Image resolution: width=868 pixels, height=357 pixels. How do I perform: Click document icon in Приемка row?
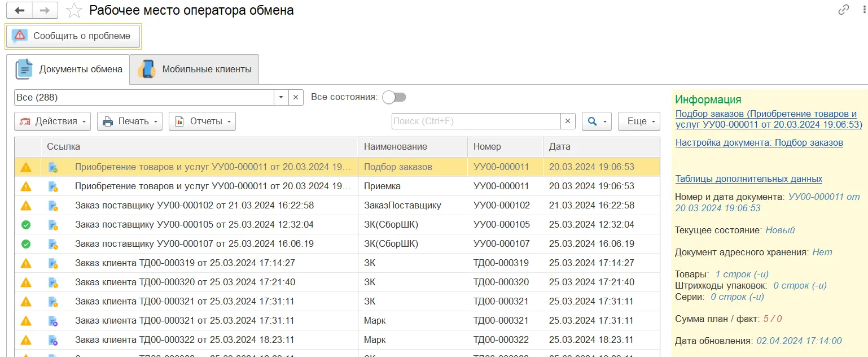(53, 186)
